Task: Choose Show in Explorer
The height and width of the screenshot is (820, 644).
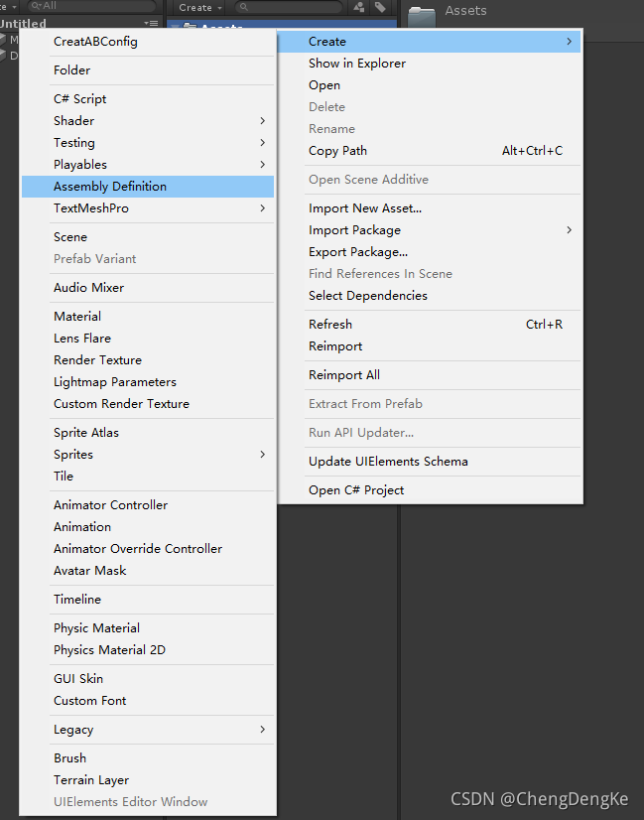Action: (x=430, y=64)
